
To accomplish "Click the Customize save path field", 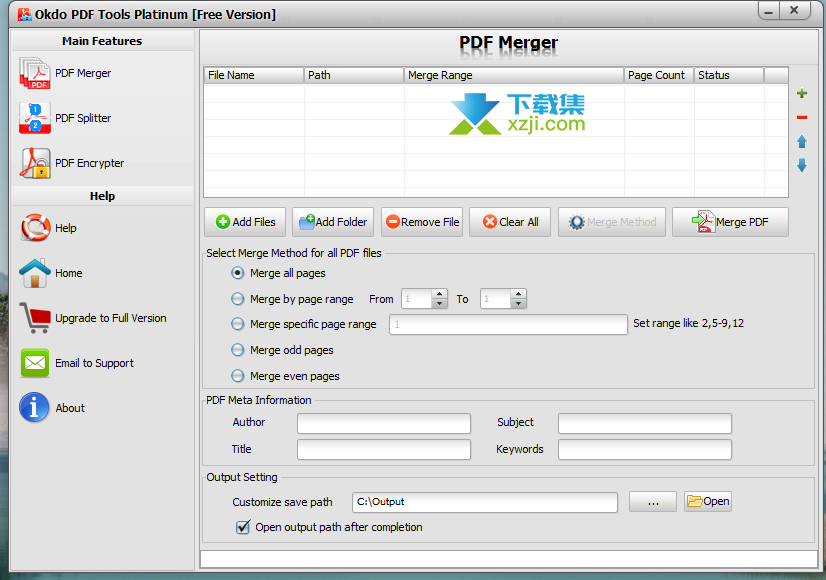I will click(485, 502).
